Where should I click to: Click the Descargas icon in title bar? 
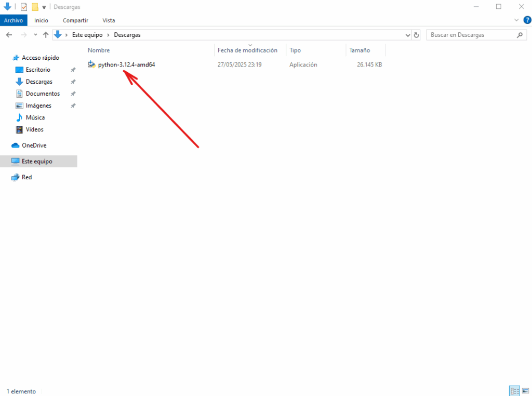[7, 6]
